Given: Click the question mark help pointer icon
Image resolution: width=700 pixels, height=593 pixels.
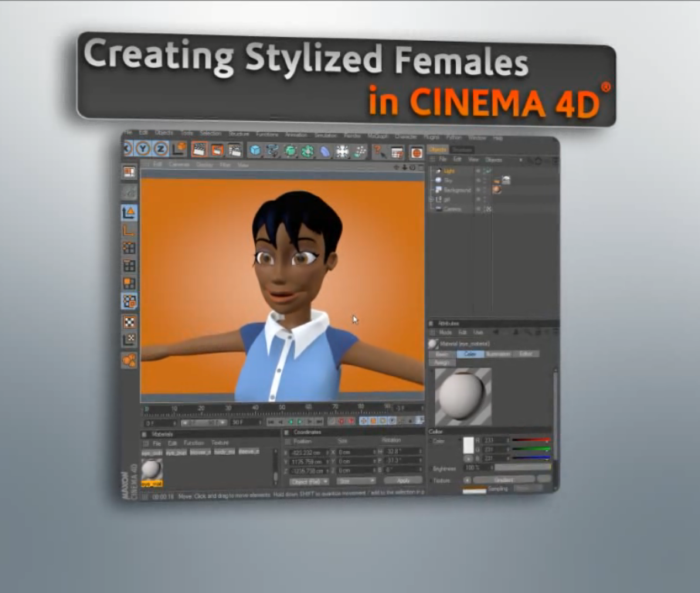Looking at the screenshot, I should coord(379,153).
